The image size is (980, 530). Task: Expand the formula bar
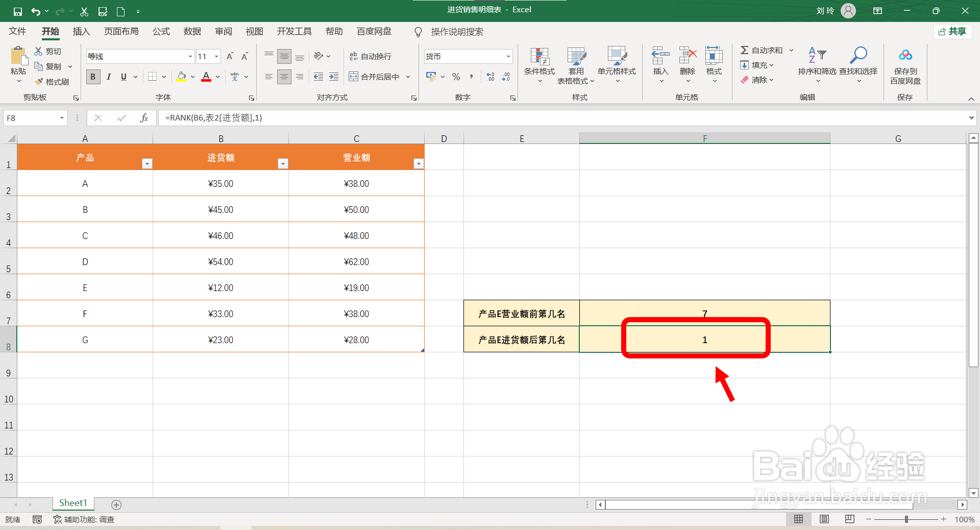pyautogui.click(x=971, y=118)
